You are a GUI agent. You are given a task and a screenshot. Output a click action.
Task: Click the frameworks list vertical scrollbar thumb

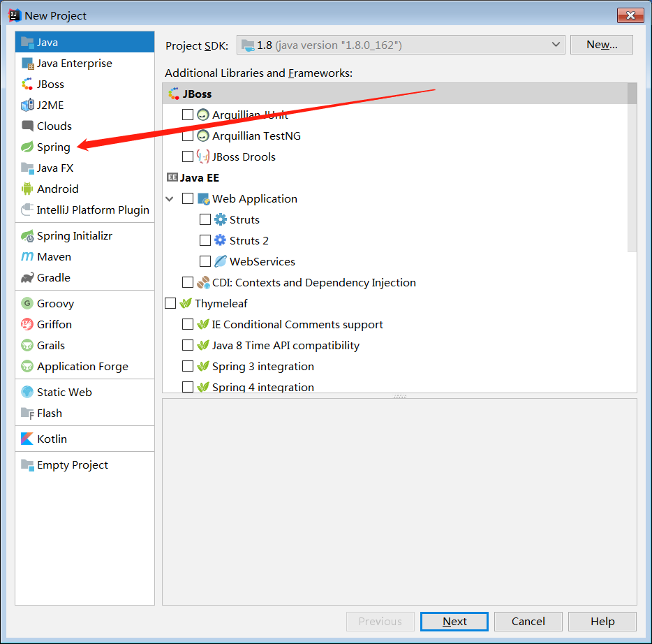632,168
